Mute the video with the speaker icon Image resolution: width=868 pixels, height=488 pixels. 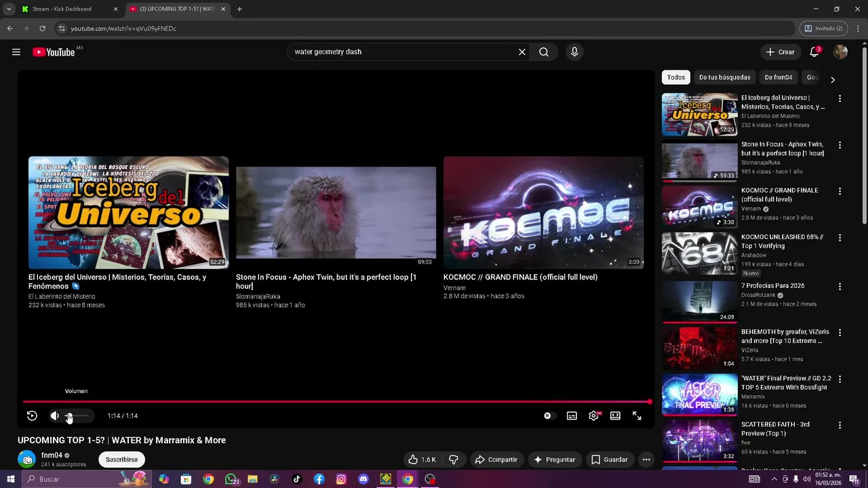pos(55,416)
